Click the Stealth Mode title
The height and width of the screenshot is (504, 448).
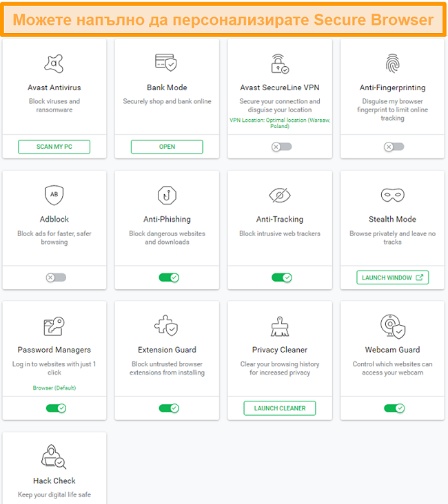392,219
